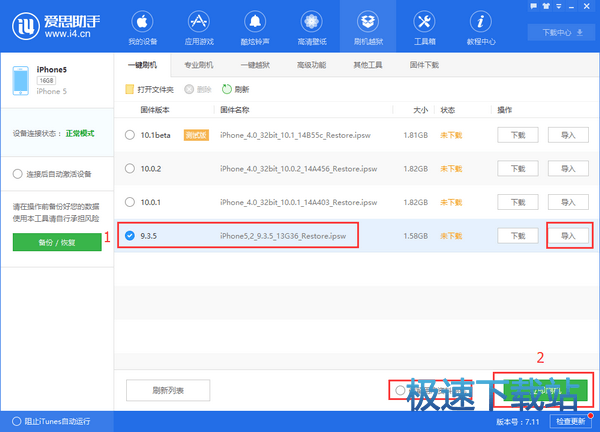600x432 pixels.
Task: Click the 删除 delete icon
Action: [189, 89]
